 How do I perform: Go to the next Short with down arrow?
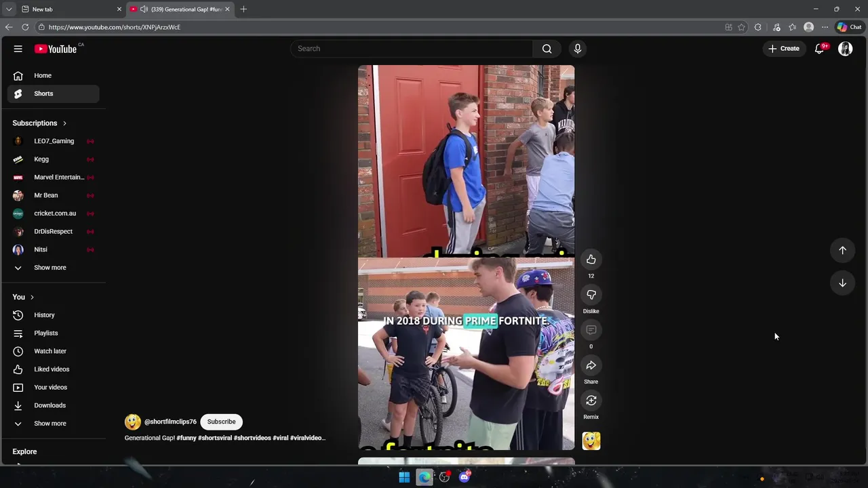(842, 283)
